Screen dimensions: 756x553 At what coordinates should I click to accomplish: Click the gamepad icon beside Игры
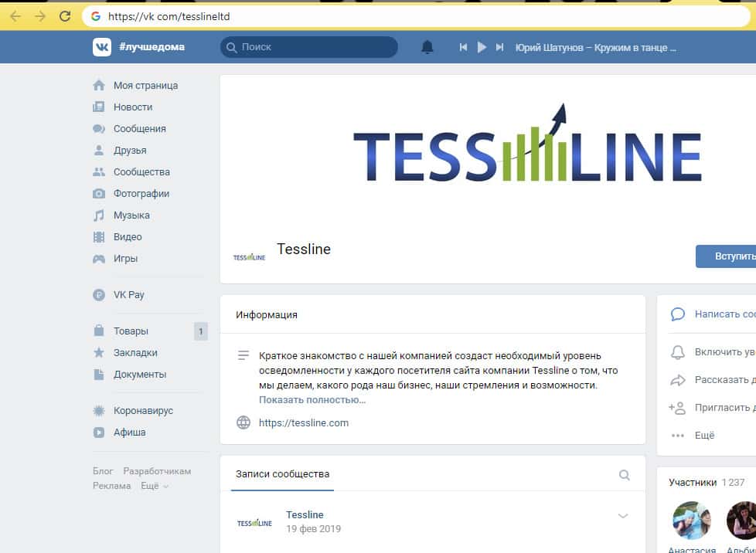coord(99,259)
